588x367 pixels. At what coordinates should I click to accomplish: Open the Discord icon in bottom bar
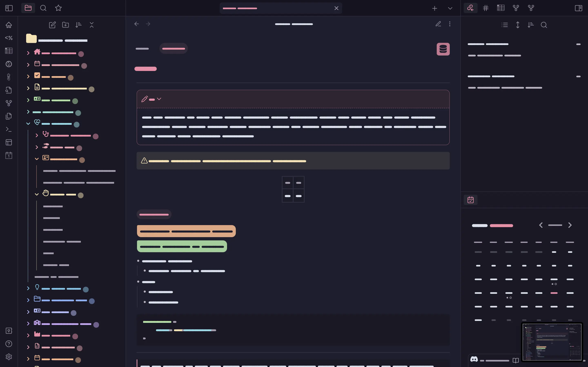(474, 359)
